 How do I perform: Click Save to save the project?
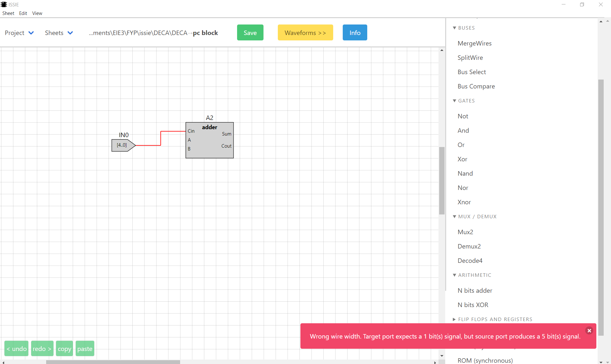(250, 32)
